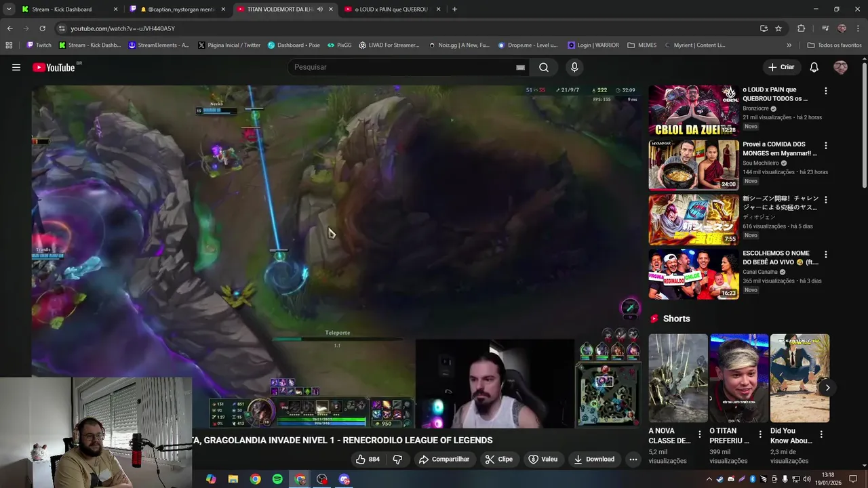The width and height of the screenshot is (868, 488).
Task: Open options for A NOVA CLASSE short
Action: coord(699,434)
